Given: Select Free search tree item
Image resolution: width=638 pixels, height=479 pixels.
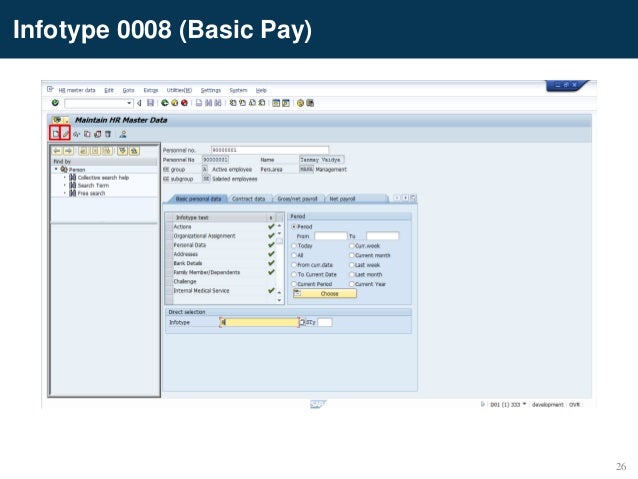Looking at the screenshot, I should [x=91, y=193].
